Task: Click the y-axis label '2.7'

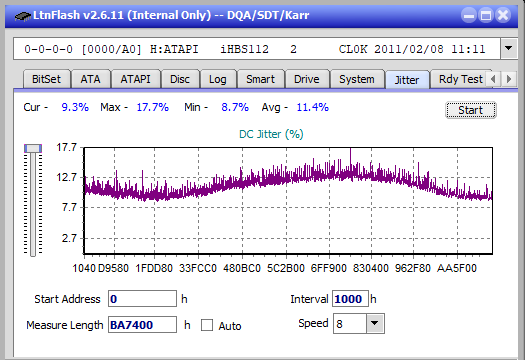Action: pos(69,238)
